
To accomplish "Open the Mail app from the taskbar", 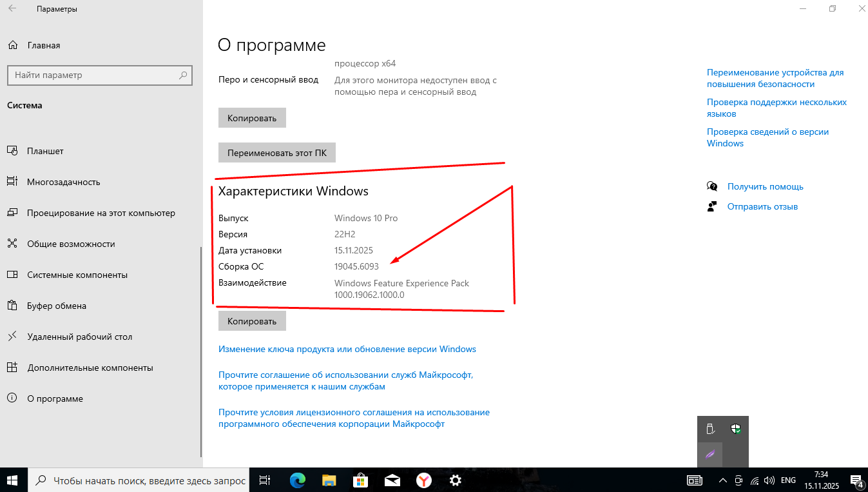I will click(392, 480).
